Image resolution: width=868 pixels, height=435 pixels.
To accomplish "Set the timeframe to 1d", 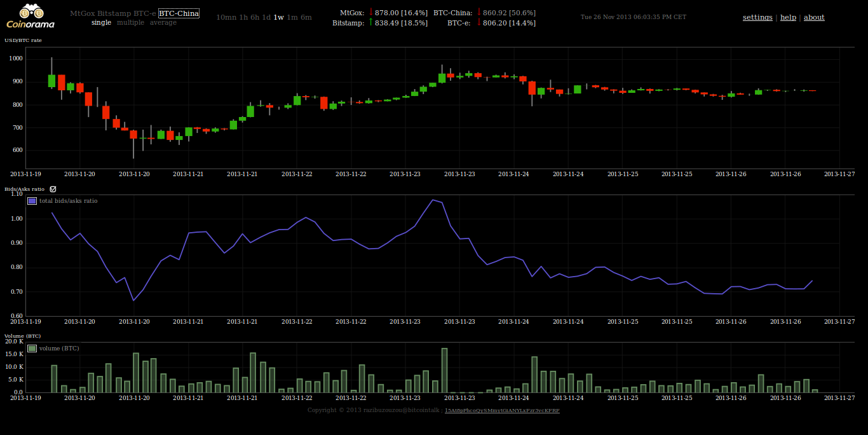I will [267, 17].
